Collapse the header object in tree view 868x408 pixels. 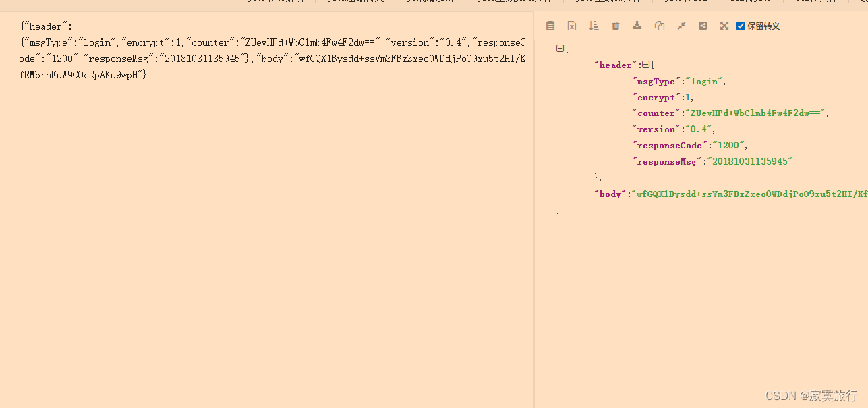pos(645,64)
